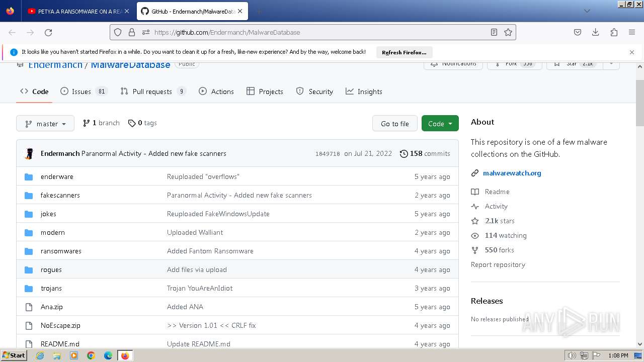Open the Security tab

pyautogui.click(x=314, y=92)
